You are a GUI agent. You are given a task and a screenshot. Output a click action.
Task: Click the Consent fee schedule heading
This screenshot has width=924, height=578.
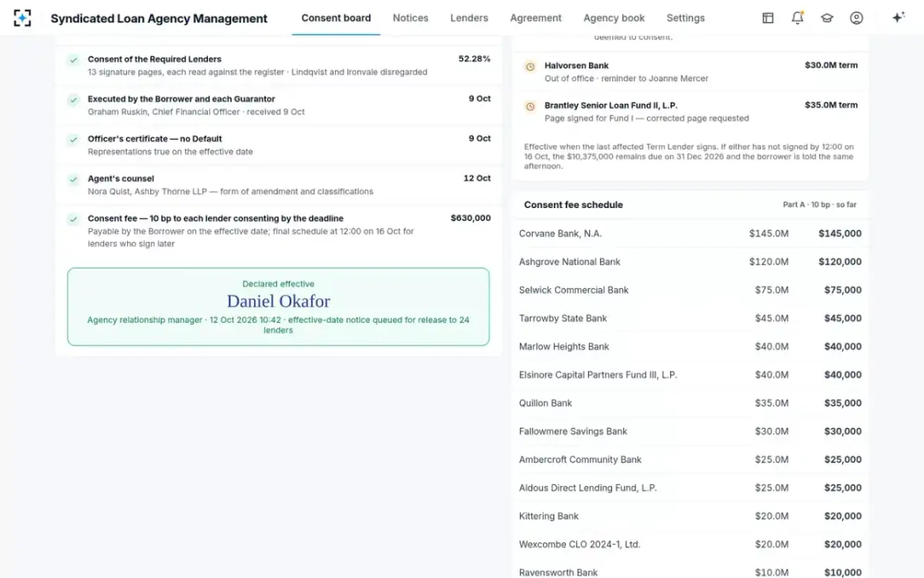tap(574, 205)
